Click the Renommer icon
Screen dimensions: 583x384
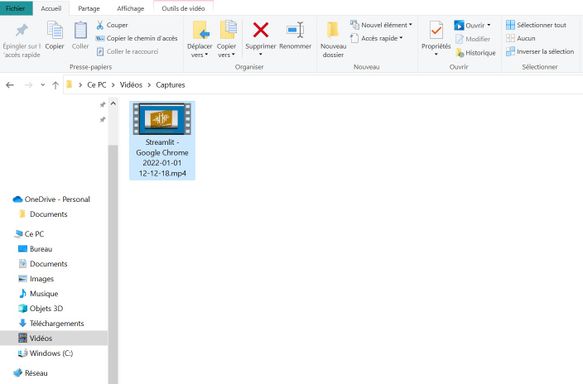pyautogui.click(x=296, y=30)
